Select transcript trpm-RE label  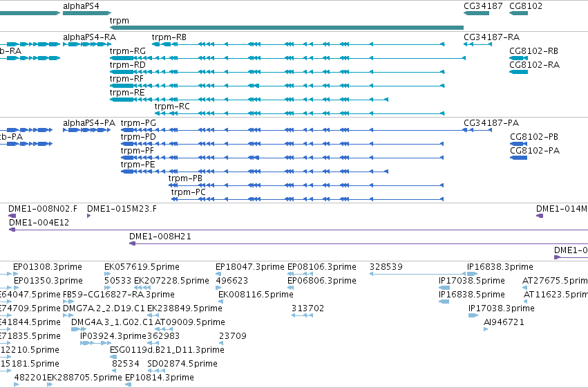(x=127, y=93)
